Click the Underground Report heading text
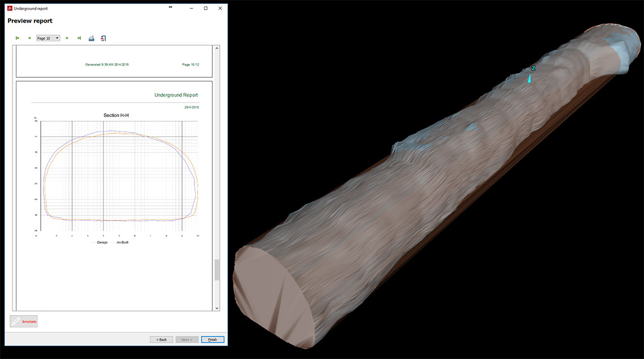 click(176, 94)
